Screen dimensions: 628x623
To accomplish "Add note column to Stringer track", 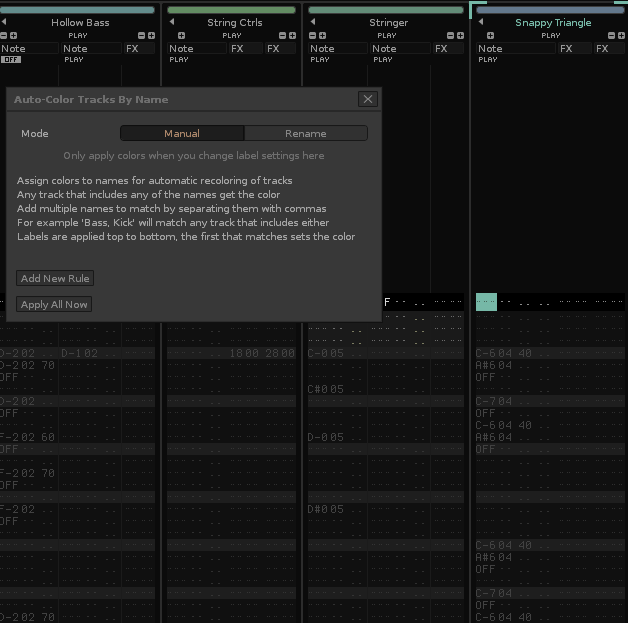I will [322, 35].
